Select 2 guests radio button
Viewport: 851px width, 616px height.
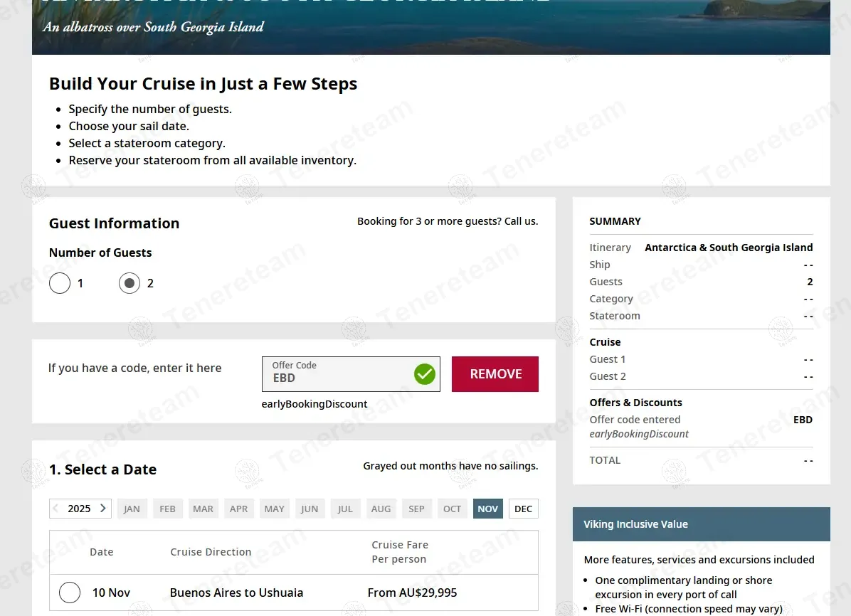[129, 283]
